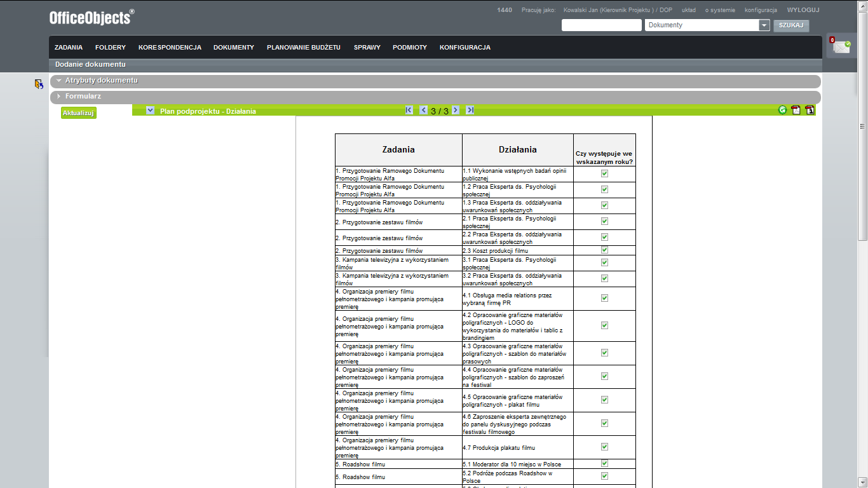
Task: Click '2.3 Koszt produkcji filmu' cell
Action: click(x=518, y=250)
